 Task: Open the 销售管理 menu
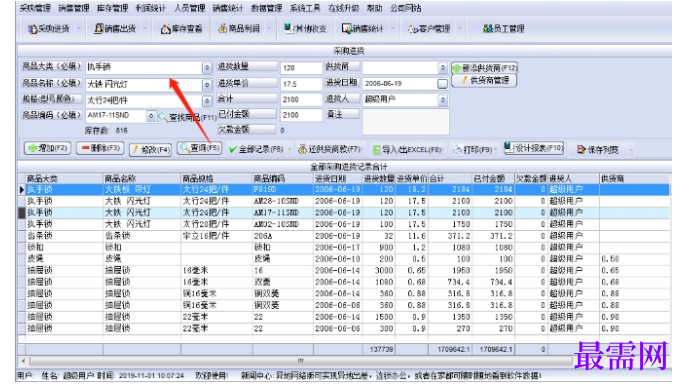74,8
